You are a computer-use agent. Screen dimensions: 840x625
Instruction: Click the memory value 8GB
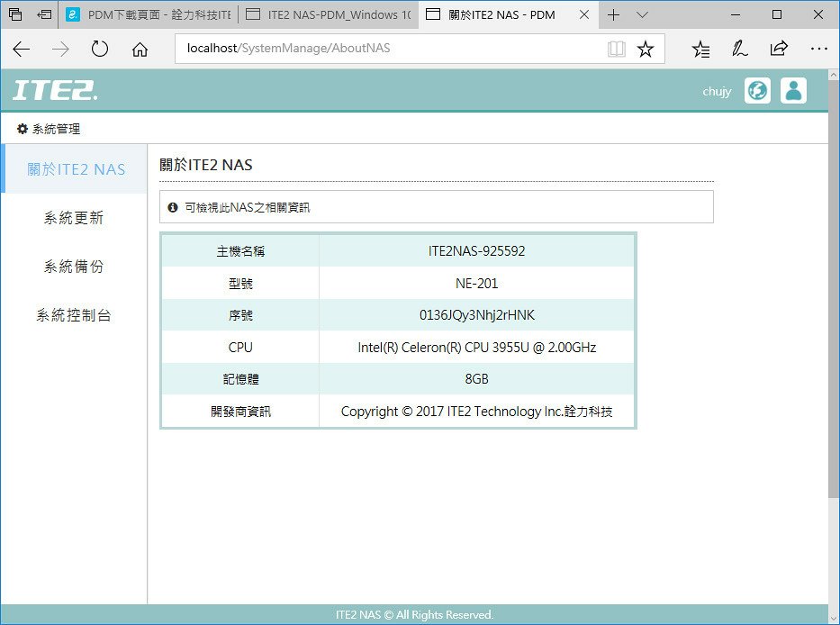(477, 379)
